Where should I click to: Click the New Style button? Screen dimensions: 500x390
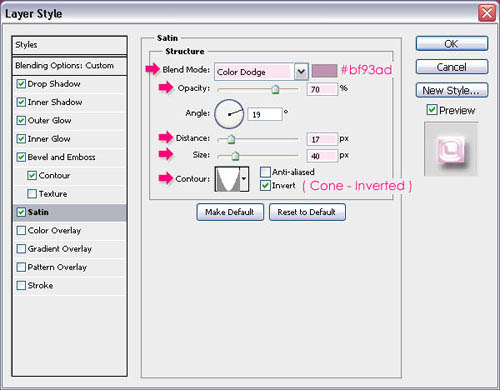(x=452, y=90)
